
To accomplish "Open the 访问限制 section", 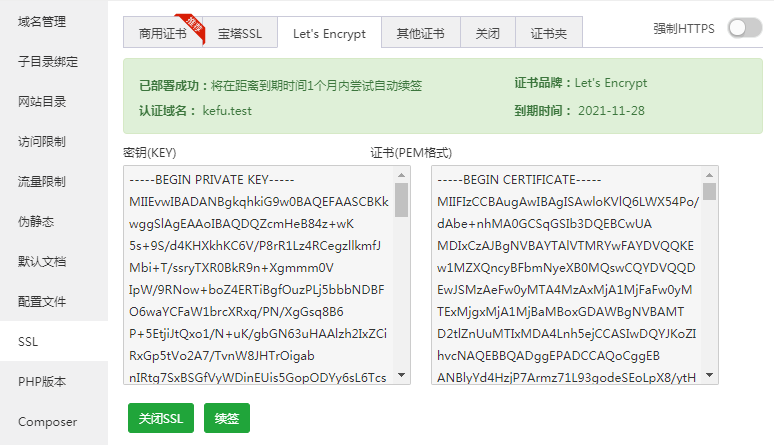I will point(42,141).
